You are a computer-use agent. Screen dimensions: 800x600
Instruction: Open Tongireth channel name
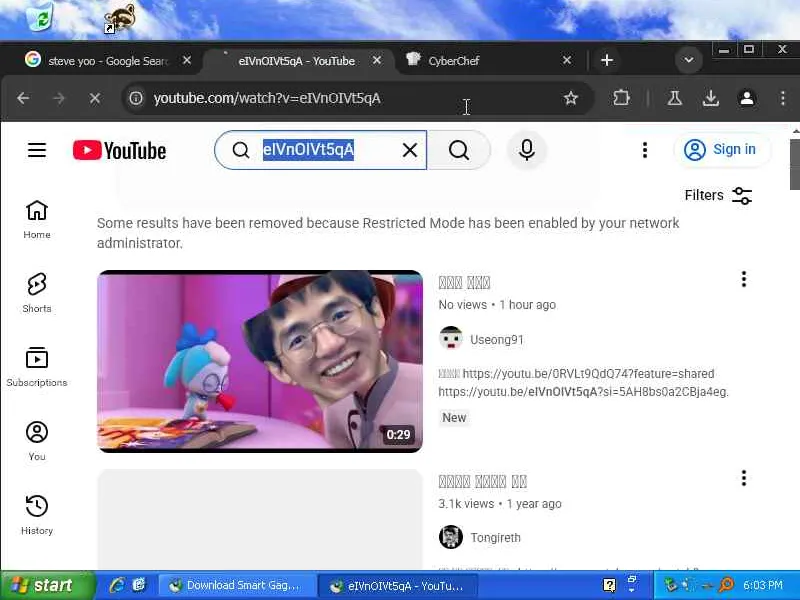pyautogui.click(x=495, y=538)
